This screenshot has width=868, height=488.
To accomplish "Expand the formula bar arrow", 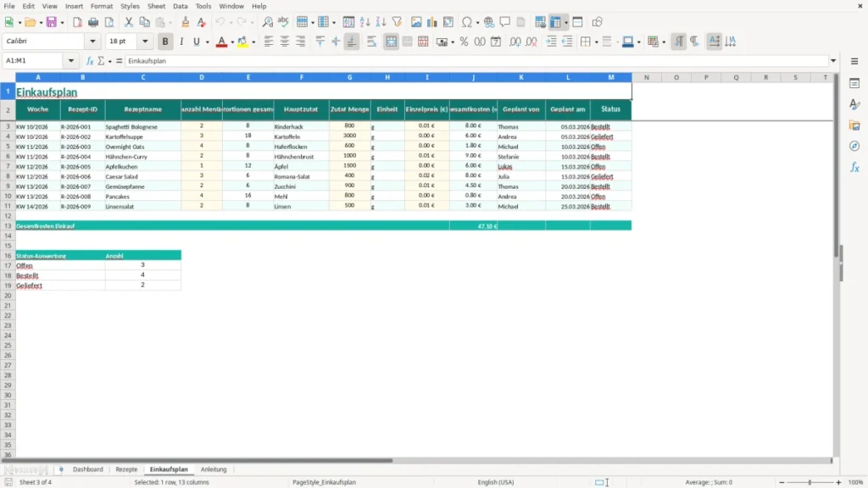I will point(833,61).
